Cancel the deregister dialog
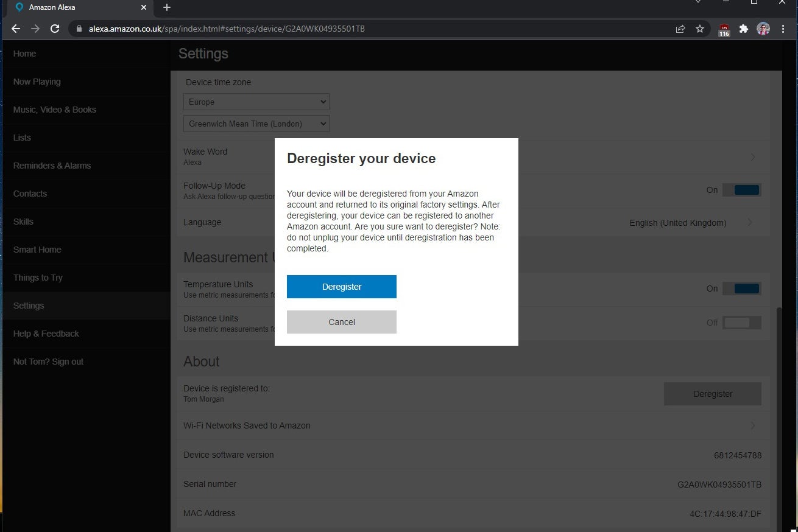The width and height of the screenshot is (798, 532). (x=342, y=322)
